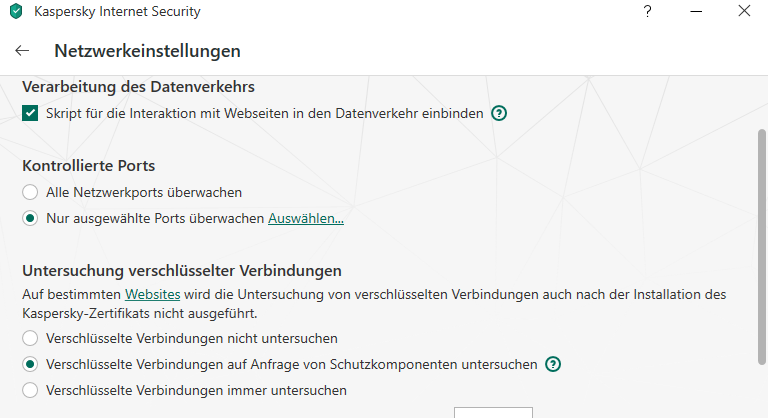
Task: Select Alle Netzwerkports überwachen radio button
Action: tap(30, 192)
